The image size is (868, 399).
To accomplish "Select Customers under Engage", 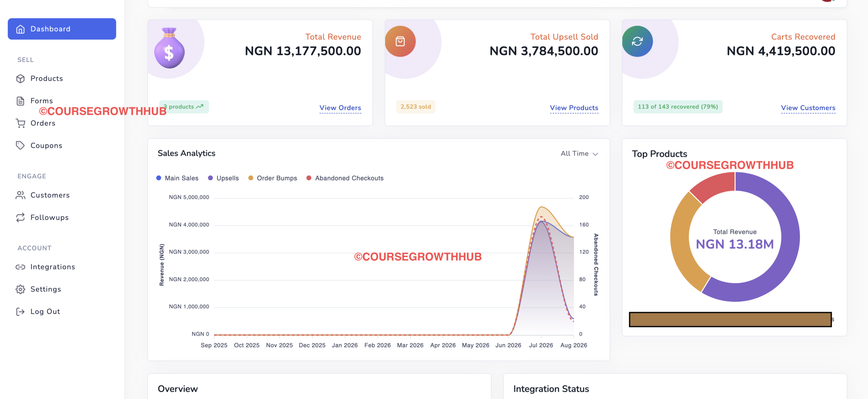I will [x=50, y=195].
